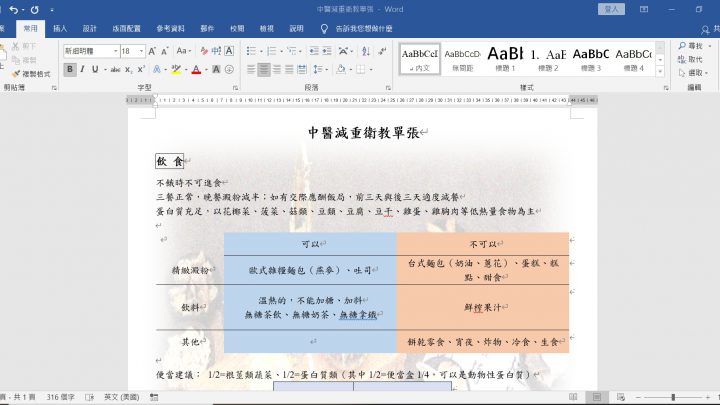Click the bullet list icon
This screenshot has width=720, height=405.
(x=250, y=50)
